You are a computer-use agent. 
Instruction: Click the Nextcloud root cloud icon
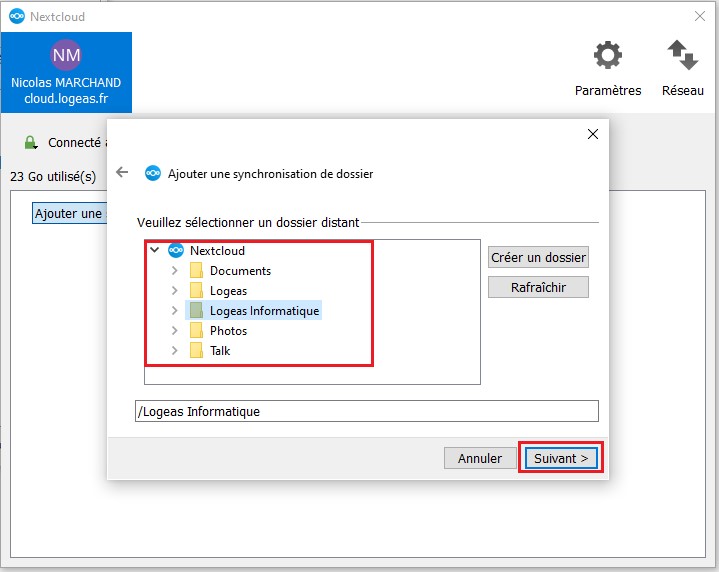pyautogui.click(x=176, y=251)
